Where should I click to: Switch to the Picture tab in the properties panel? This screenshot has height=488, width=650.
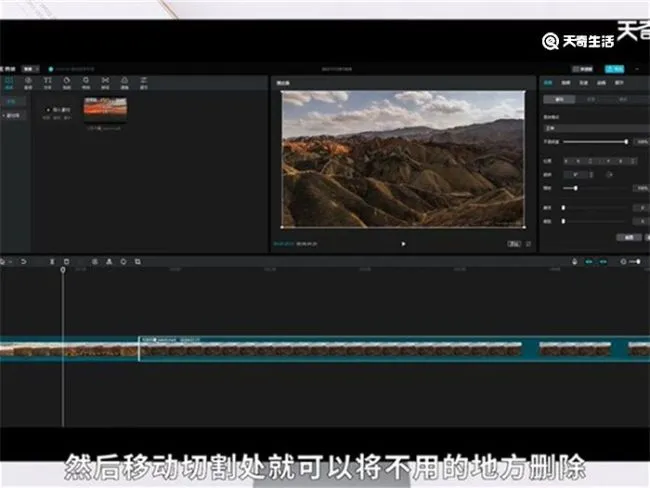click(x=548, y=83)
